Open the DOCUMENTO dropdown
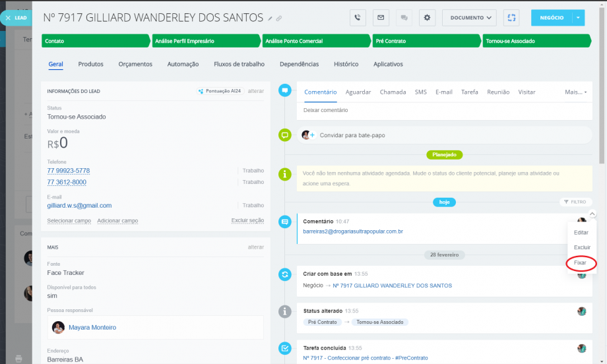 click(468, 18)
